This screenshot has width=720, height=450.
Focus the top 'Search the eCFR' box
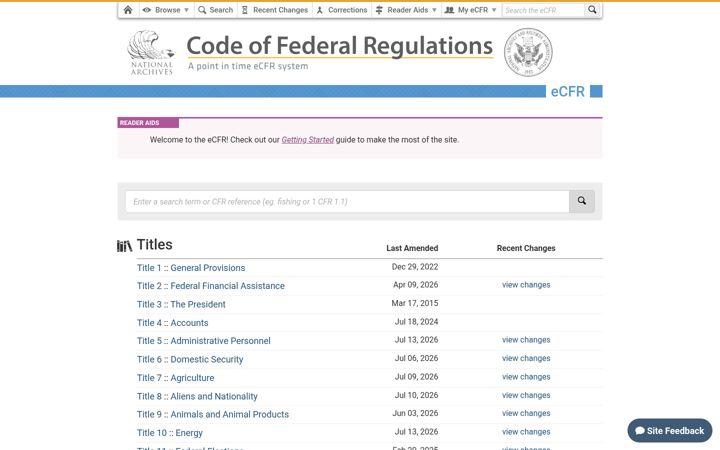543,10
